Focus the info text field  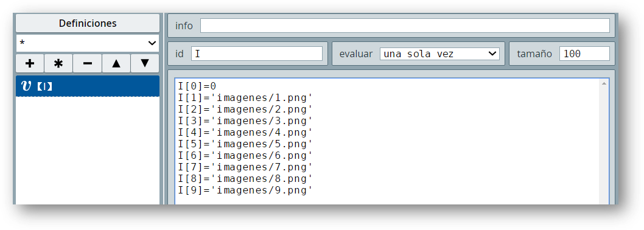pyautogui.click(x=405, y=26)
